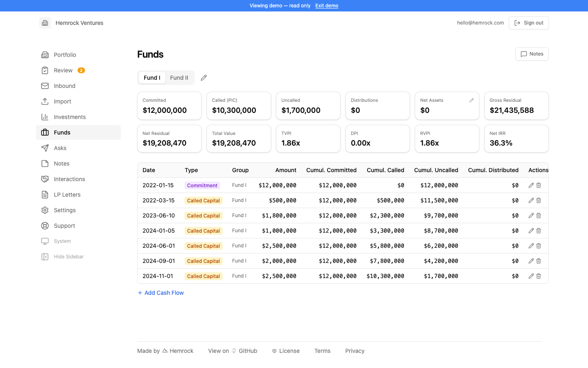The width and height of the screenshot is (588, 368).
Task: Open Settings in the sidebar
Action: click(x=78, y=210)
